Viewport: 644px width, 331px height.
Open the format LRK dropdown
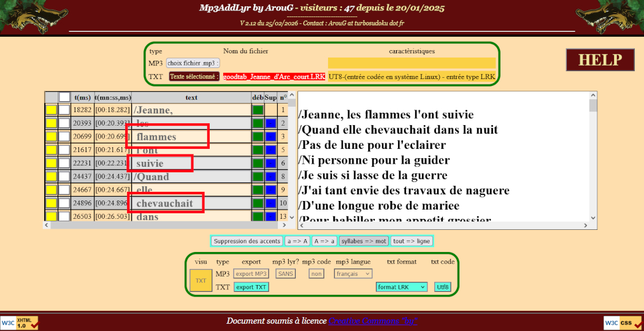402,287
